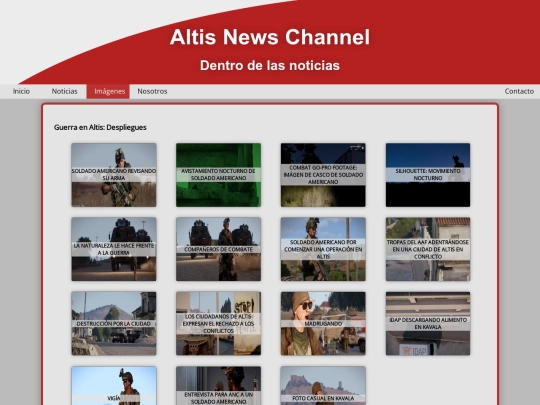Image resolution: width=540 pixels, height=405 pixels.
Task: Click 'Guerra en Altis: Despliegues' heading
Action: (100, 127)
